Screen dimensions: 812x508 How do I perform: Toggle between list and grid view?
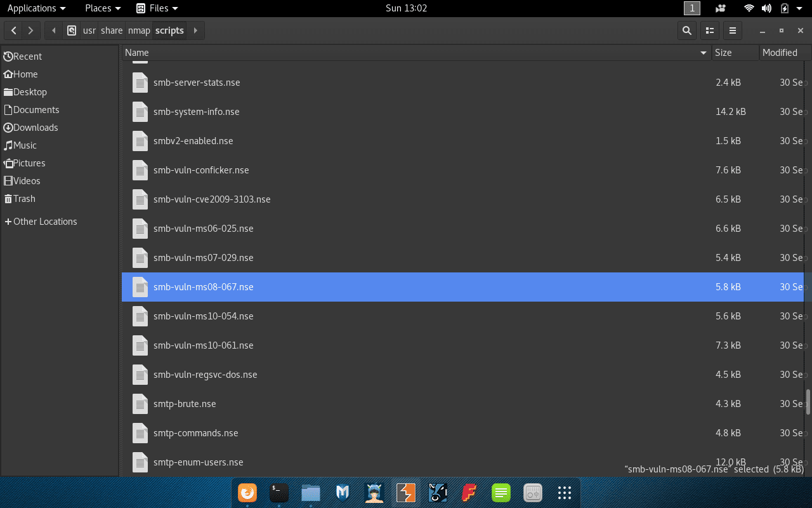709,30
